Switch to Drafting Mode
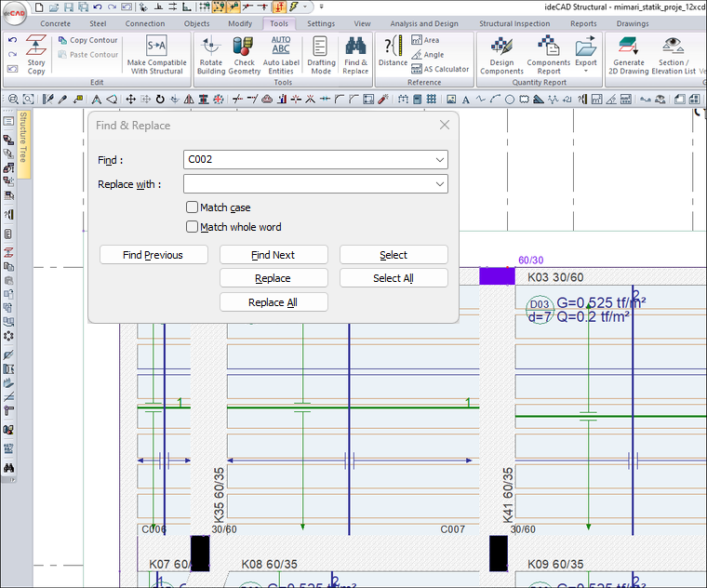The width and height of the screenshot is (707, 588). tap(321, 54)
